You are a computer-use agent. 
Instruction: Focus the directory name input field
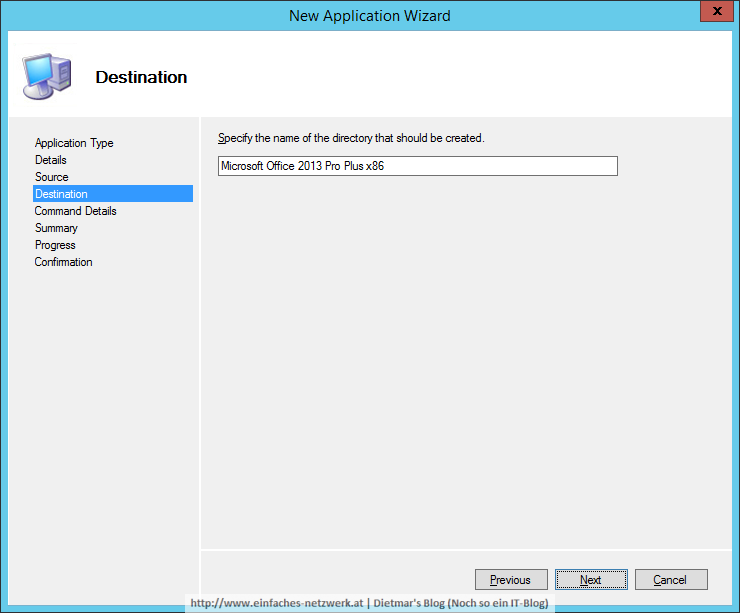pos(418,166)
